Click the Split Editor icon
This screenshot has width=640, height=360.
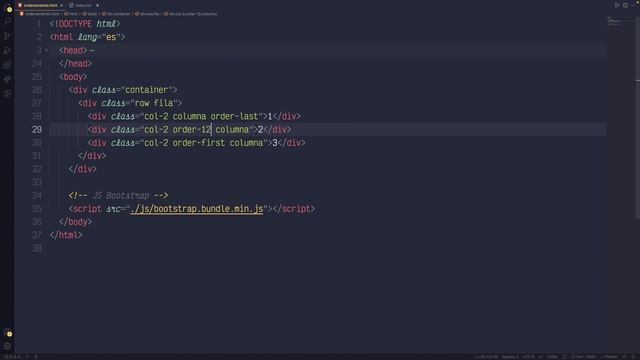pos(625,5)
